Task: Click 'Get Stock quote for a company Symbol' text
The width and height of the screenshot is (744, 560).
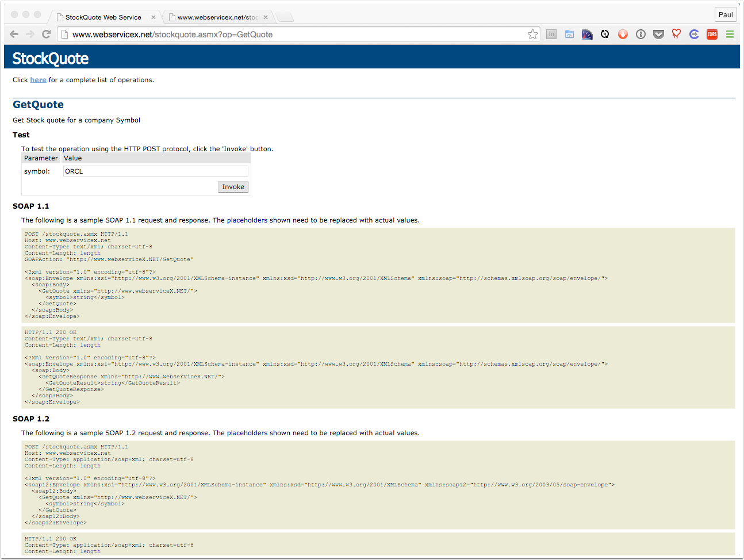Action: pyautogui.click(x=76, y=120)
